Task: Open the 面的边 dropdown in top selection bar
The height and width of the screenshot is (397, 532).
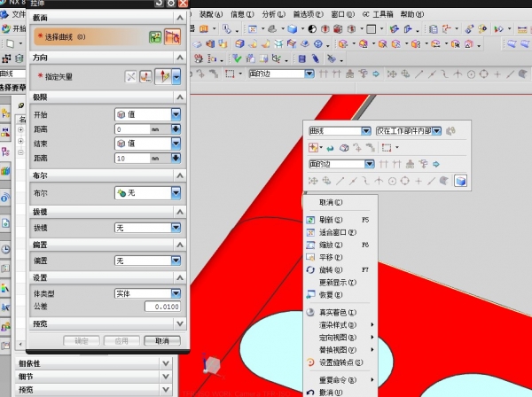Action: click(281, 74)
